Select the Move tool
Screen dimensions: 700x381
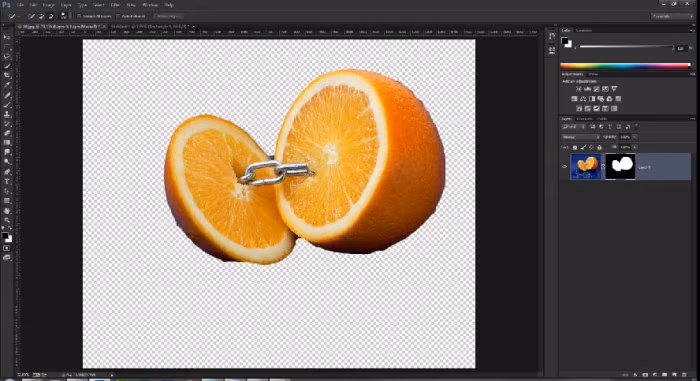pyautogui.click(x=7, y=37)
